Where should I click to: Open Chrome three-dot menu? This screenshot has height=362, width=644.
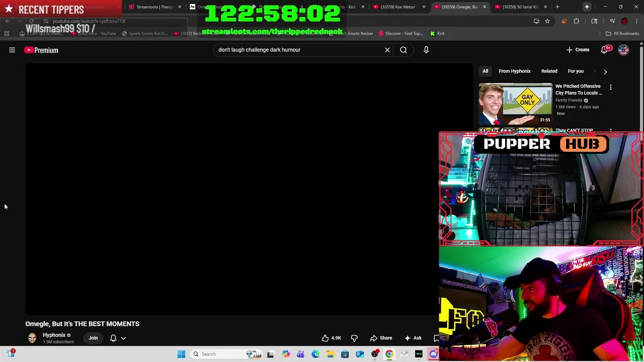click(x=636, y=21)
